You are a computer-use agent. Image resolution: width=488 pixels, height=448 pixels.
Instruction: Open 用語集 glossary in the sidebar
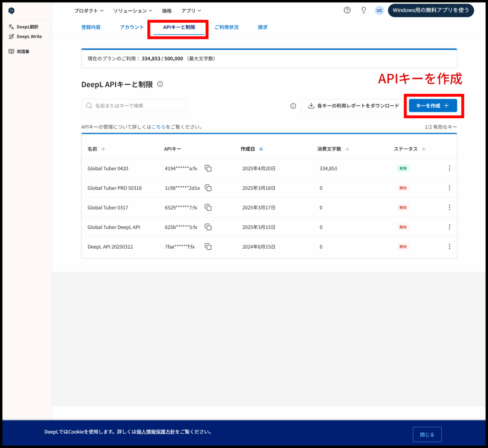19,51
